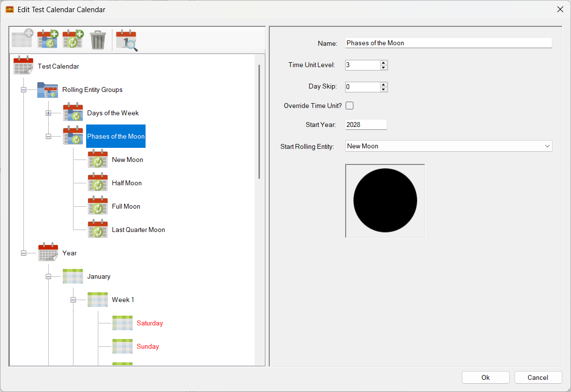Select the Test Calendar root icon
The height and width of the screenshot is (392, 571).
tap(23, 66)
